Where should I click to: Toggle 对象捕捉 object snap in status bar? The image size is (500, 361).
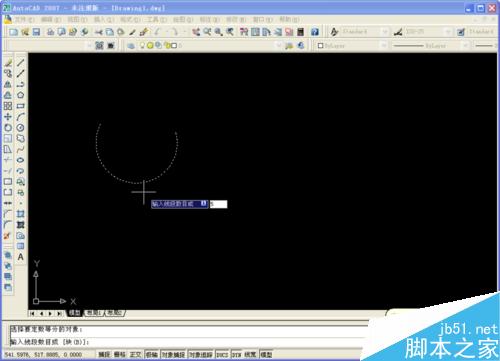[x=173, y=355]
